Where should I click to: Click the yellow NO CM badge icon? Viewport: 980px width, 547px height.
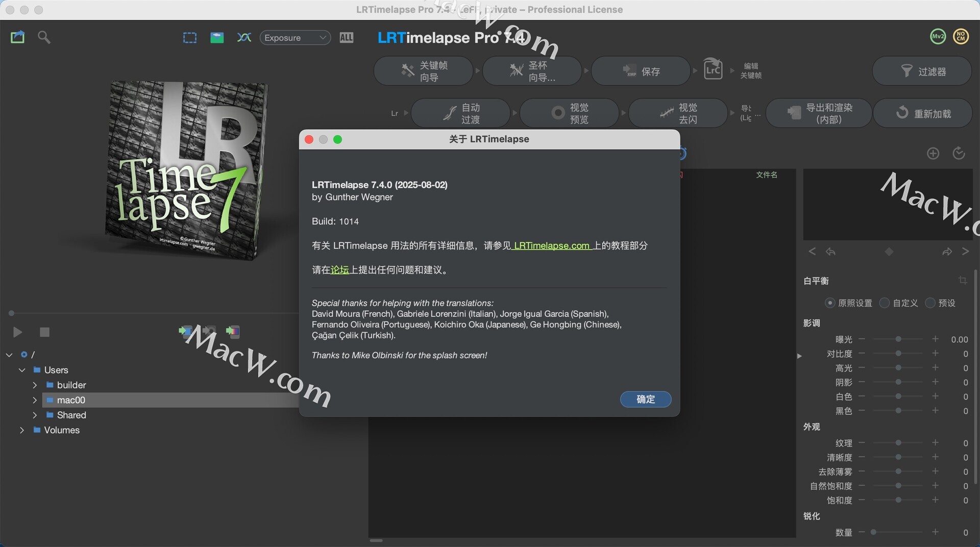961,37
